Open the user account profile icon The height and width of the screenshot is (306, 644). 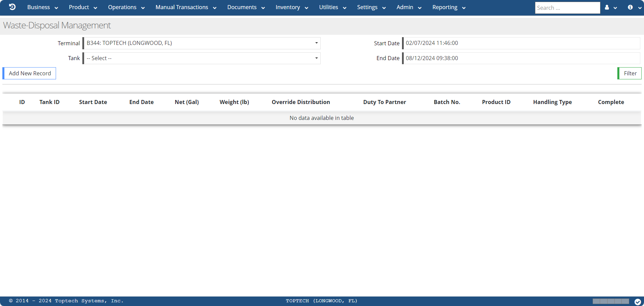[607, 7]
